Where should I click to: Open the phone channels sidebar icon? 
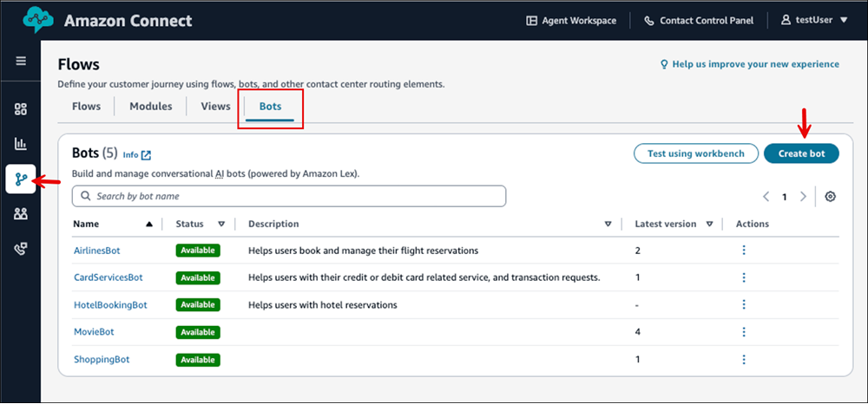pos(21,248)
